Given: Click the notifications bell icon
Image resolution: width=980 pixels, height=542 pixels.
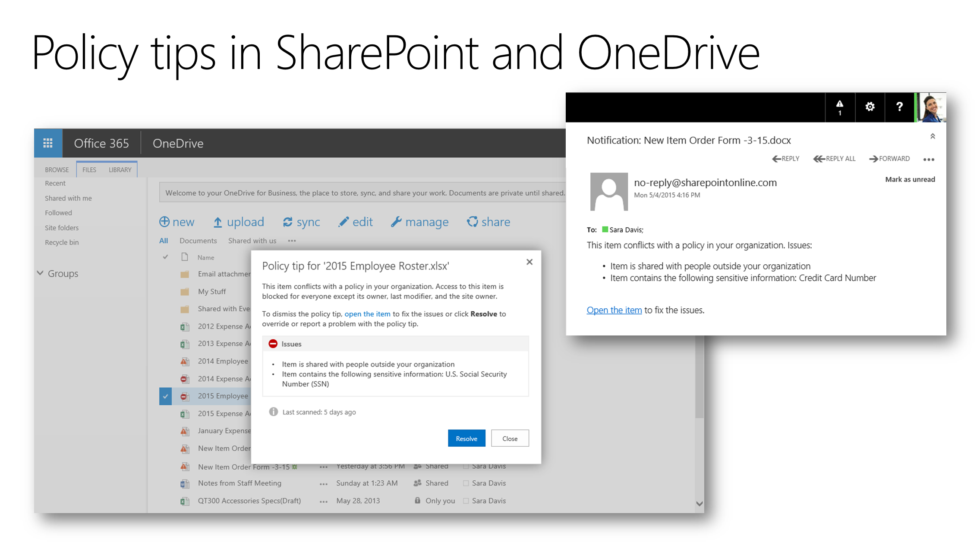Looking at the screenshot, I should (839, 107).
